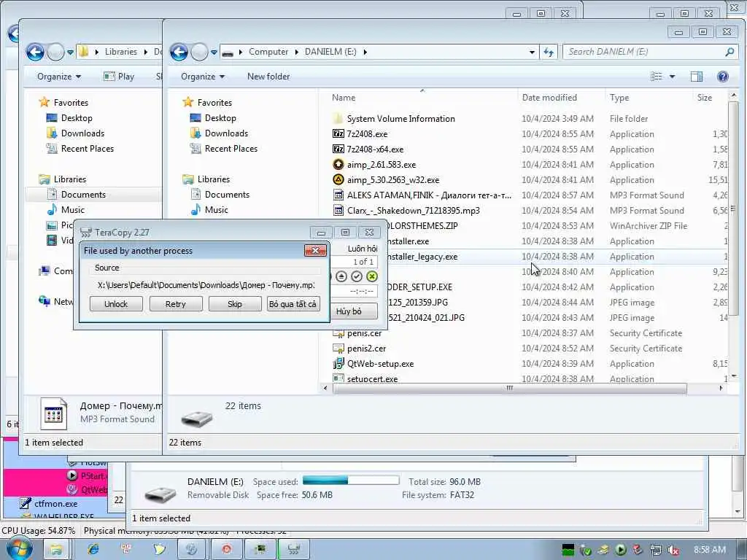Select Music in DANIELM window sidebar

[216, 209]
